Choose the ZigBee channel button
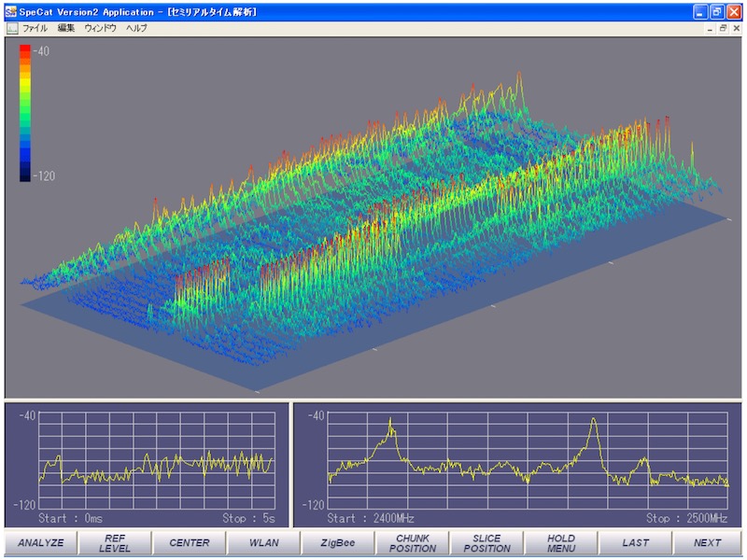Viewport: 747px width, 560px height. click(338, 543)
